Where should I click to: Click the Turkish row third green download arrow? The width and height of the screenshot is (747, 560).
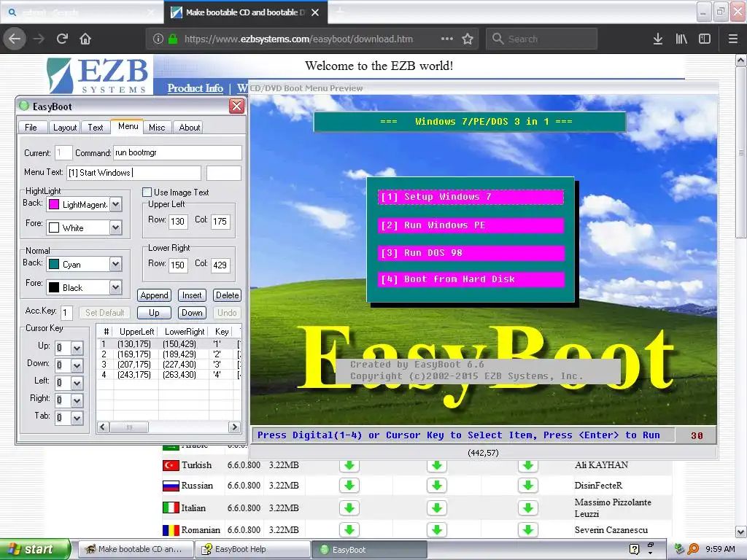point(528,465)
